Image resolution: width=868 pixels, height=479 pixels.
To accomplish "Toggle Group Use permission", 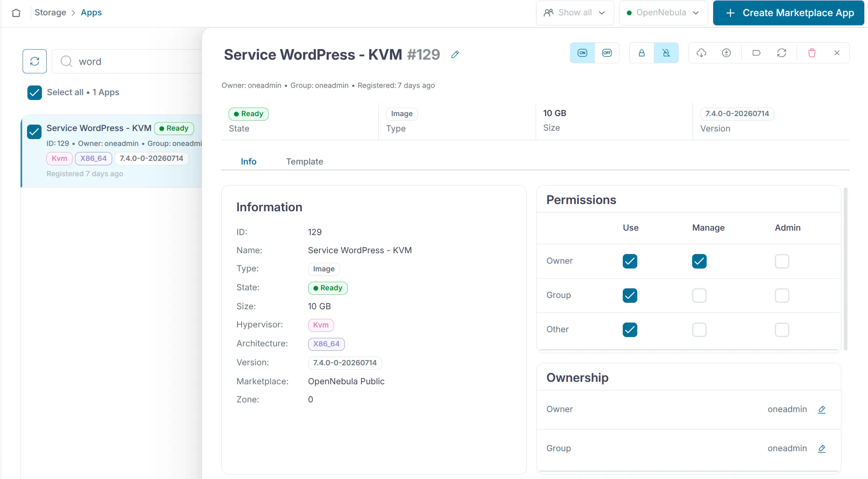I will pyautogui.click(x=630, y=296).
